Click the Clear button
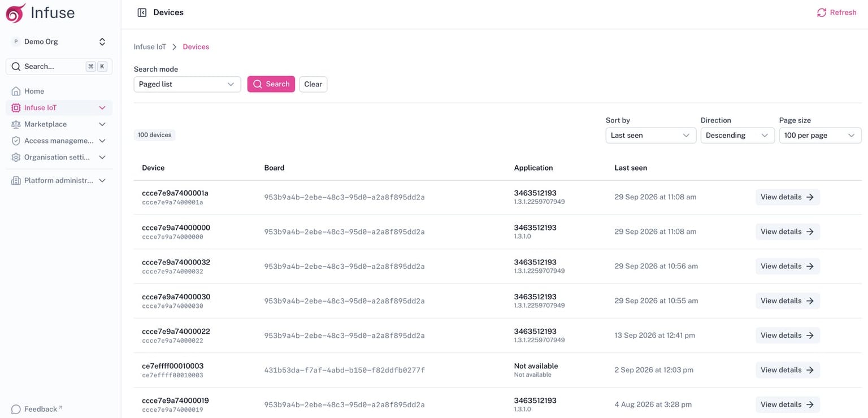Image resolution: width=868 pixels, height=418 pixels. 313,84
